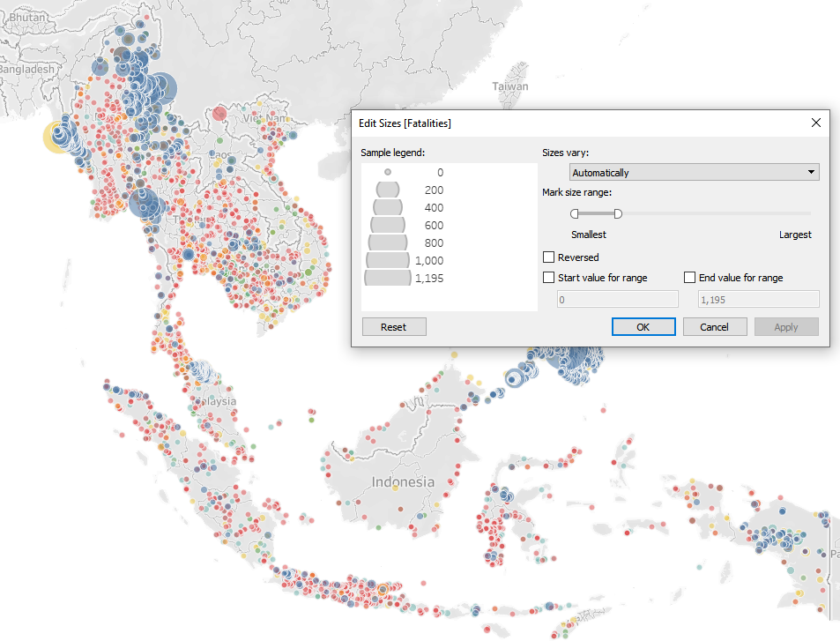840x641 pixels.
Task: Check Start value for range
Action: coord(549,278)
